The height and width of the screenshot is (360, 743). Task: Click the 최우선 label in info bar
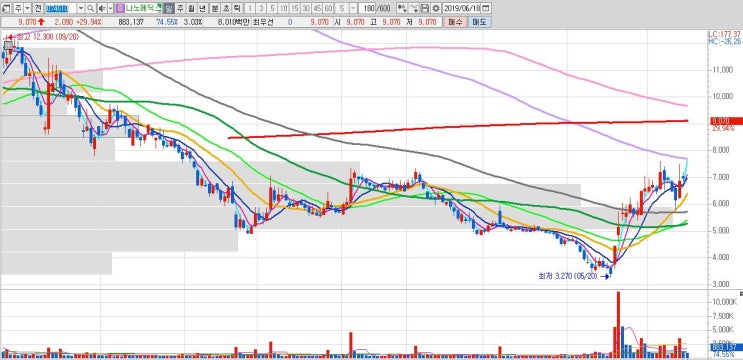coord(263,22)
